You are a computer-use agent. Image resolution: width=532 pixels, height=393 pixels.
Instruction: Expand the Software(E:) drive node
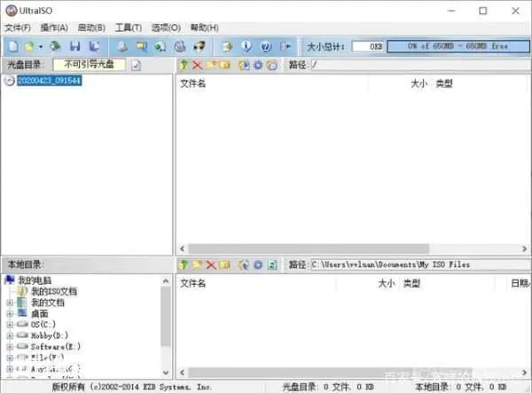pyautogui.click(x=10, y=347)
